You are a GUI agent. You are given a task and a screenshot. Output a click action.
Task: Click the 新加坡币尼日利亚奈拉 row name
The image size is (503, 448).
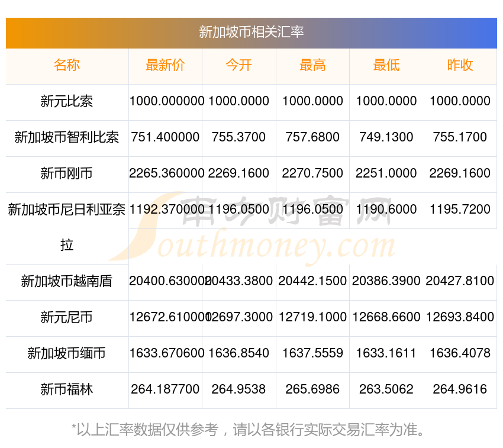pyautogui.click(x=67, y=227)
